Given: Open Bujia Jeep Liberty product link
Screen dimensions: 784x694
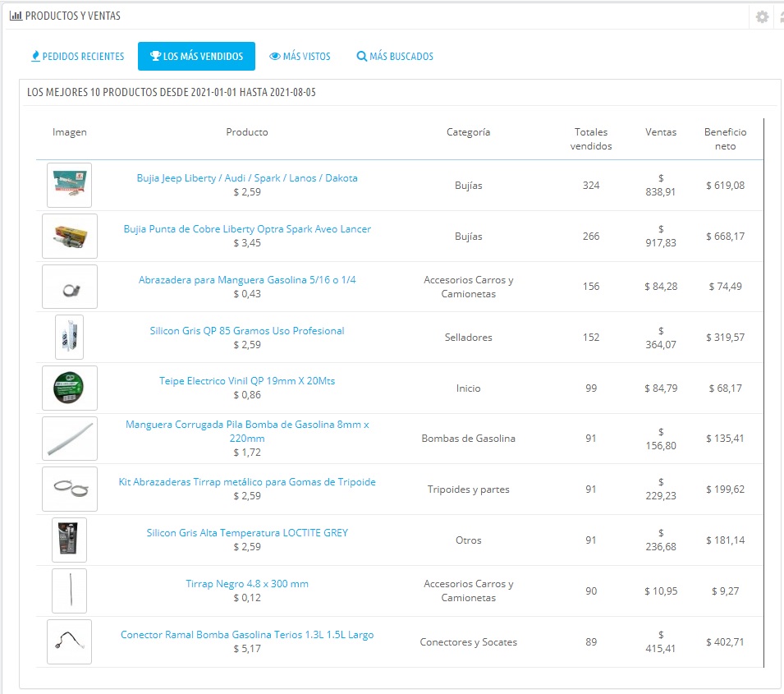Looking at the screenshot, I should (x=247, y=178).
